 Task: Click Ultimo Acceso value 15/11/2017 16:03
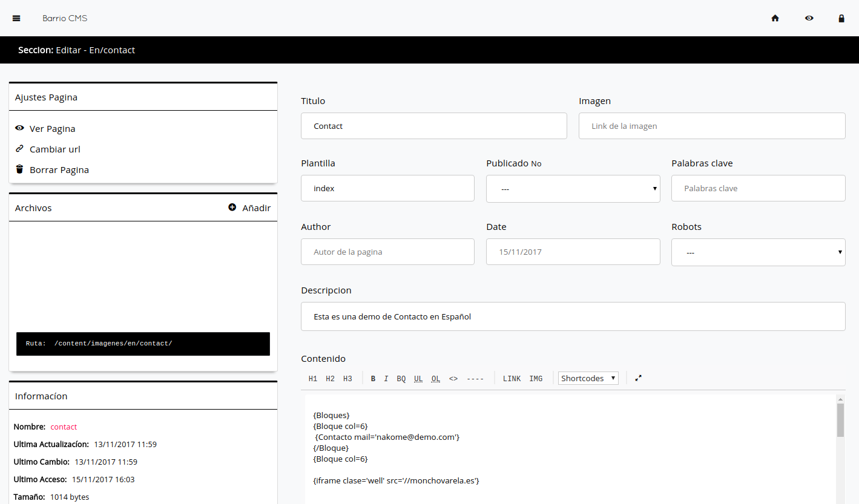pyautogui.click(x=104, y=480)
